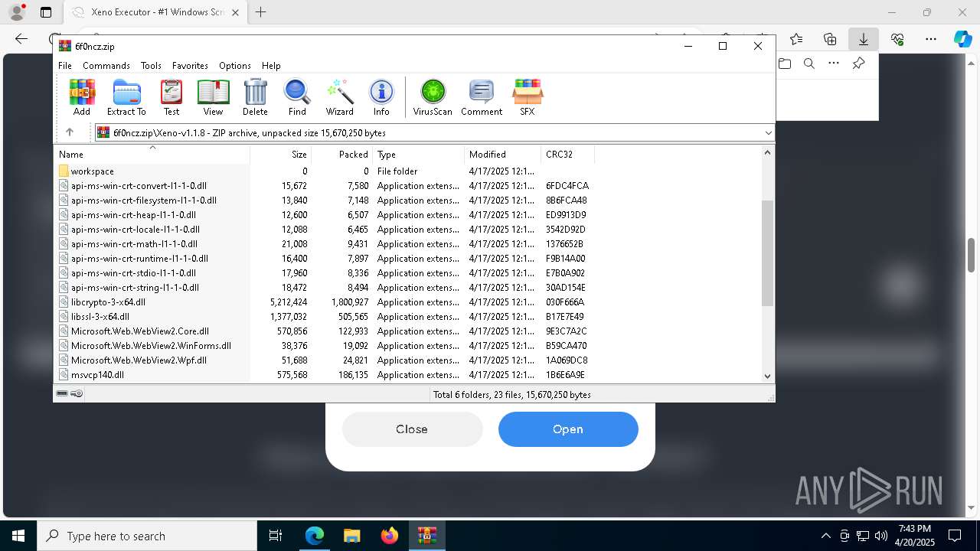Viewport: 980px width, 551px height.
Task: Open File Explorer from taskbar
Action: coord(351,536)
